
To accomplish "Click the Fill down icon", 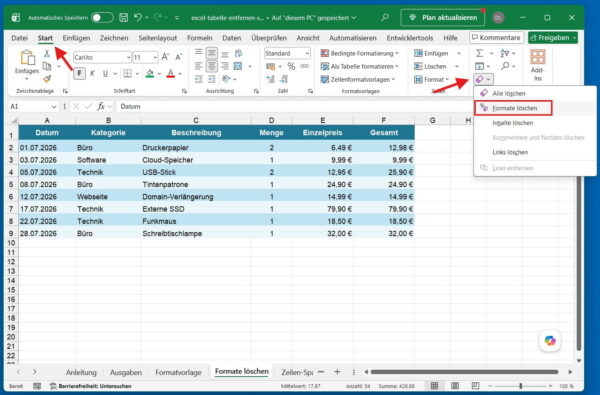I will pos(479,66).
